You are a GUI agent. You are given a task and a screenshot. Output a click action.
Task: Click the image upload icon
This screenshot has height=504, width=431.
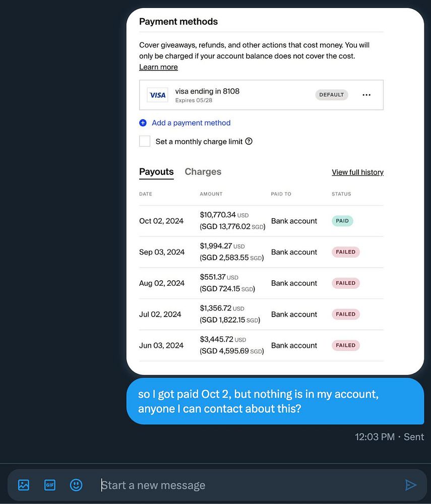(24, 485)
